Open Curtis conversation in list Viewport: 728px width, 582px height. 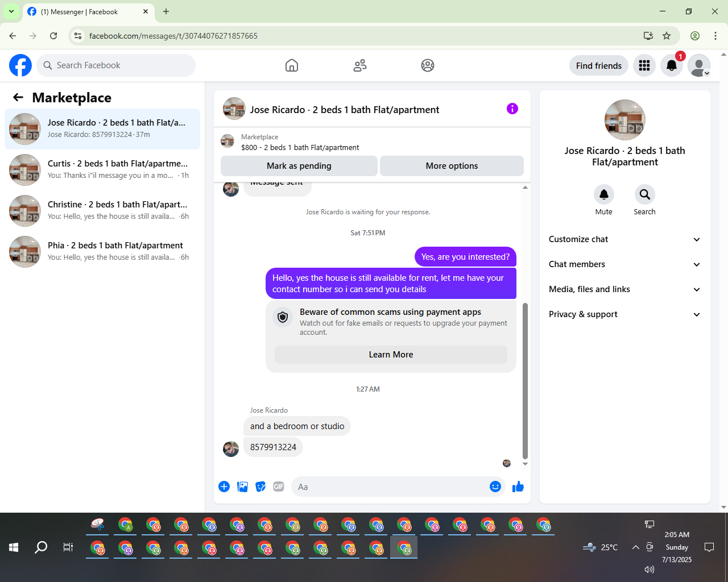pyautogui.click(x=102, y=170)
